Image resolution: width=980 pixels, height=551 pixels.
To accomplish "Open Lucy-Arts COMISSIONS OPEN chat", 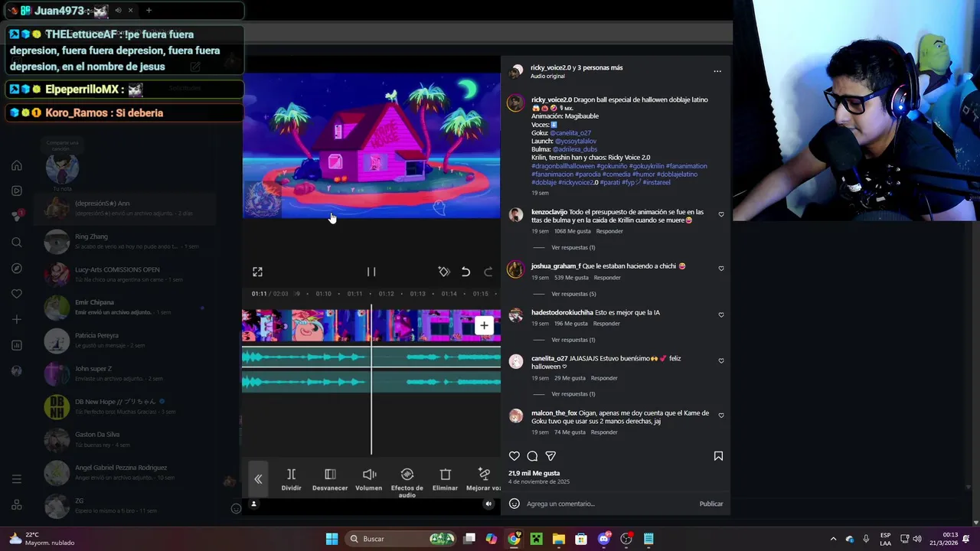I will (x=125, y=275).
